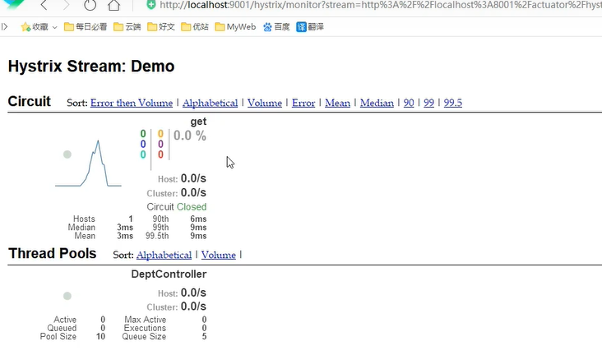Image resolution: width=602 pixels, height=364 pixels.
Task: Open the 云端 bookmark folder
Action: click(x=127, y=27)
